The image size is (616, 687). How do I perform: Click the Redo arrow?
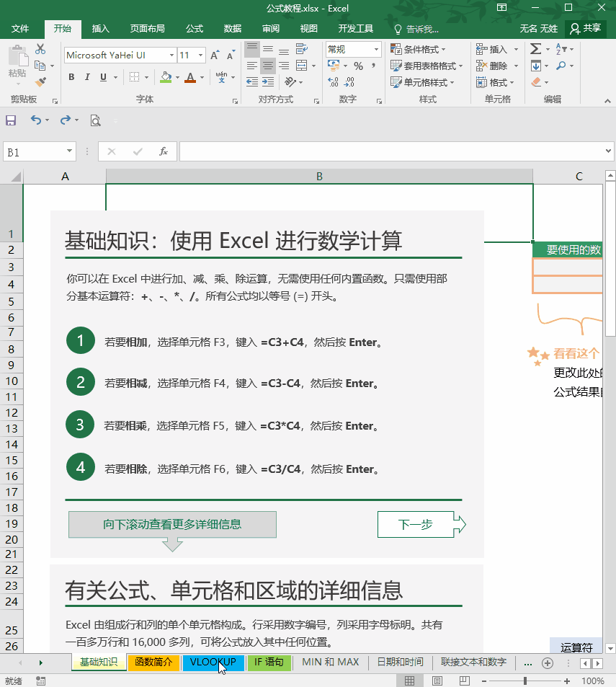(66, 120)
